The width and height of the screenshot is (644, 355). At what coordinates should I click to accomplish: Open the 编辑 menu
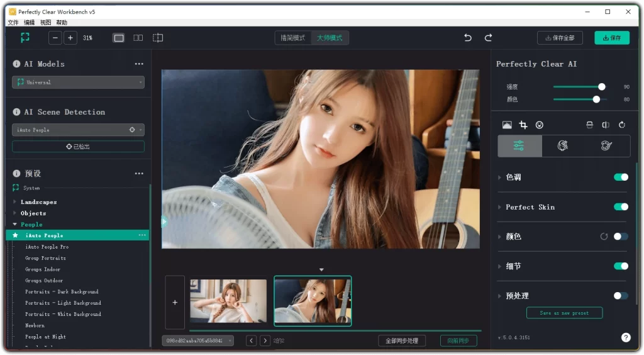coord(29,22)
